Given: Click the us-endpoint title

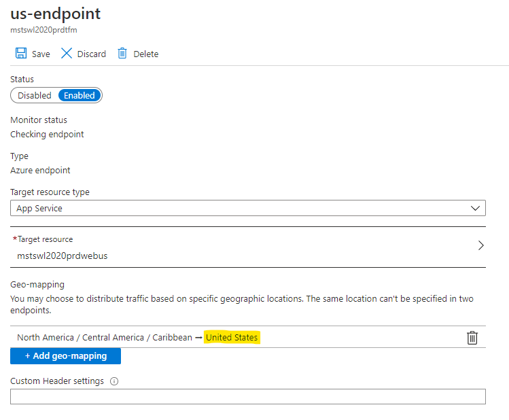Looking at the screenshot, I should point(56,14).
